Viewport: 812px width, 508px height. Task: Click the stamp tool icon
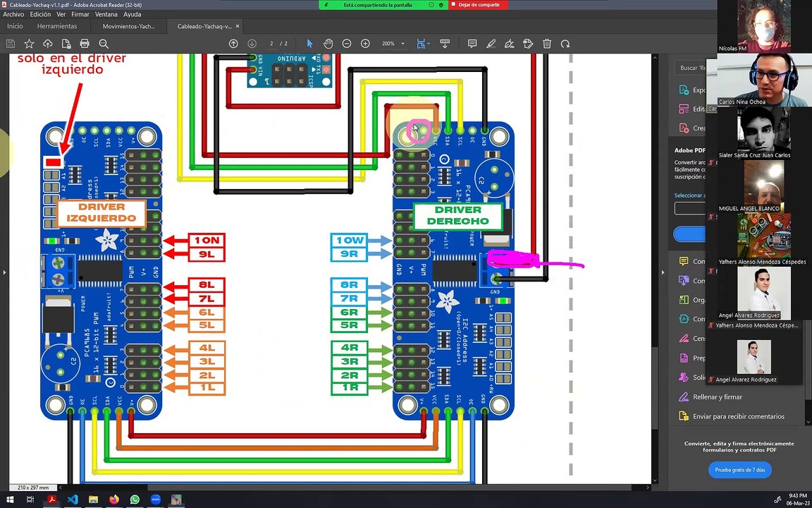[528, 44]
